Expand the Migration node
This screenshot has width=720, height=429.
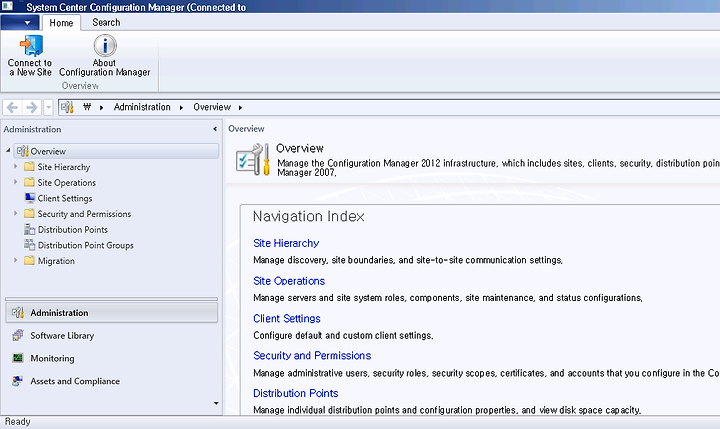click(x=16, y=260)
